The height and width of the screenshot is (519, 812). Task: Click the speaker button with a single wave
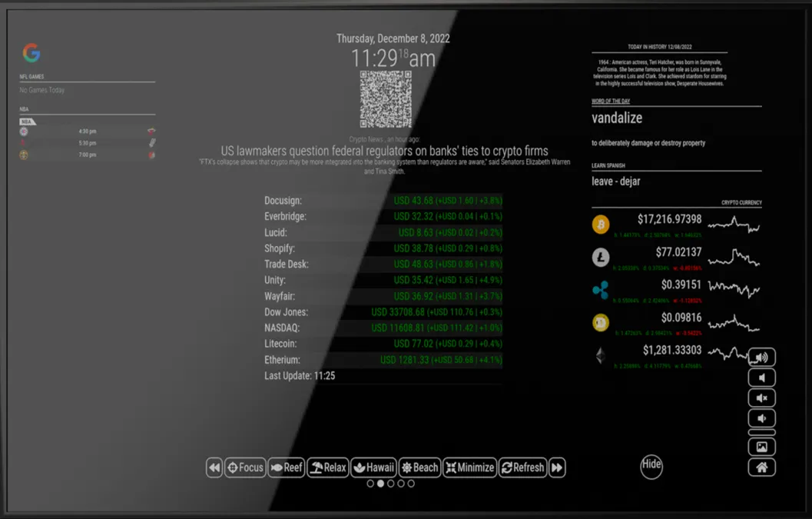762,418
